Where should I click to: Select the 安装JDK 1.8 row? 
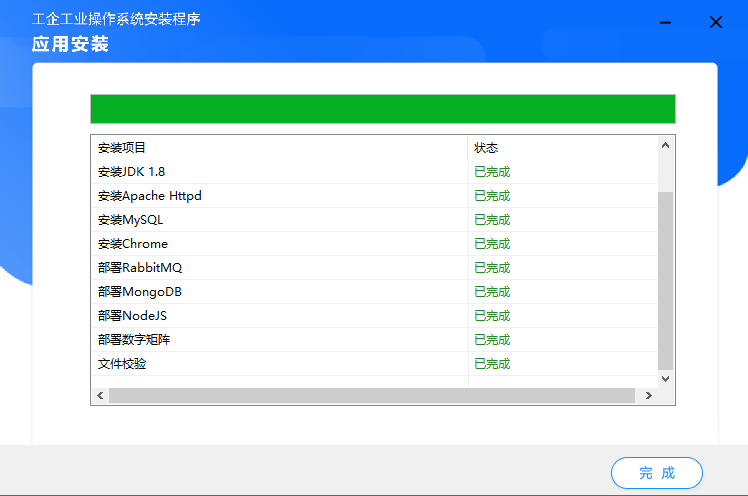(374, 172)
